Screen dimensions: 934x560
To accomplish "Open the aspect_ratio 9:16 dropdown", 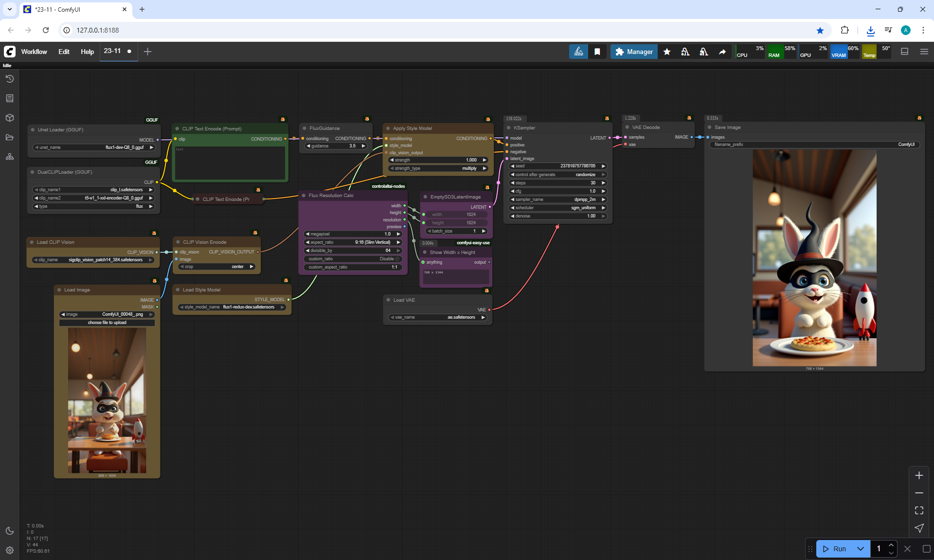I will point(353,242).
